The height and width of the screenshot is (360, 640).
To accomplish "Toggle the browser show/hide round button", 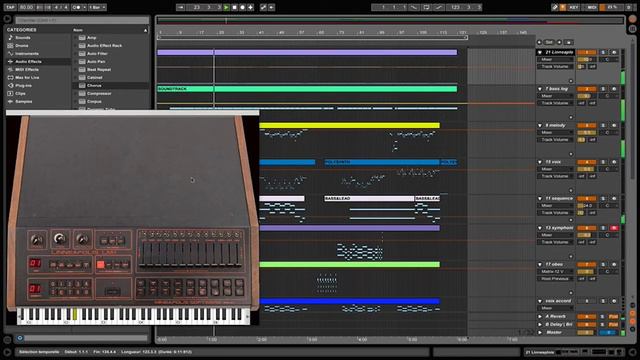I will (x=7, y=19).
